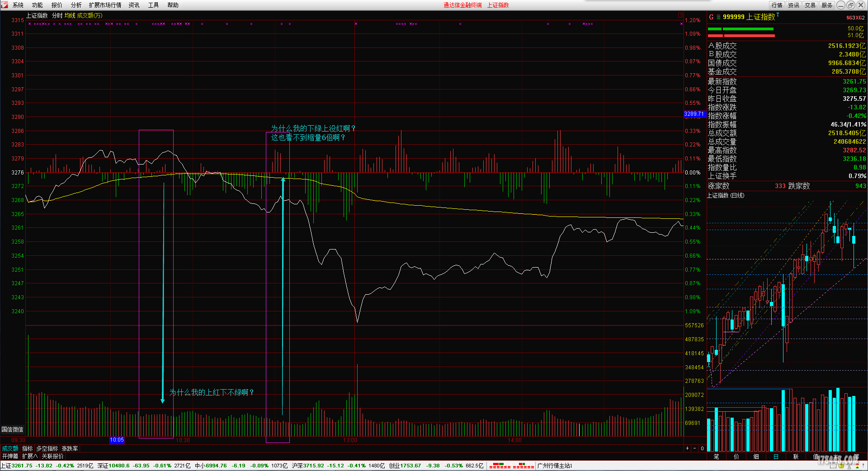Click the red sell-volume bar
Screen dimensions: 868x471
(x=741, y=35)
